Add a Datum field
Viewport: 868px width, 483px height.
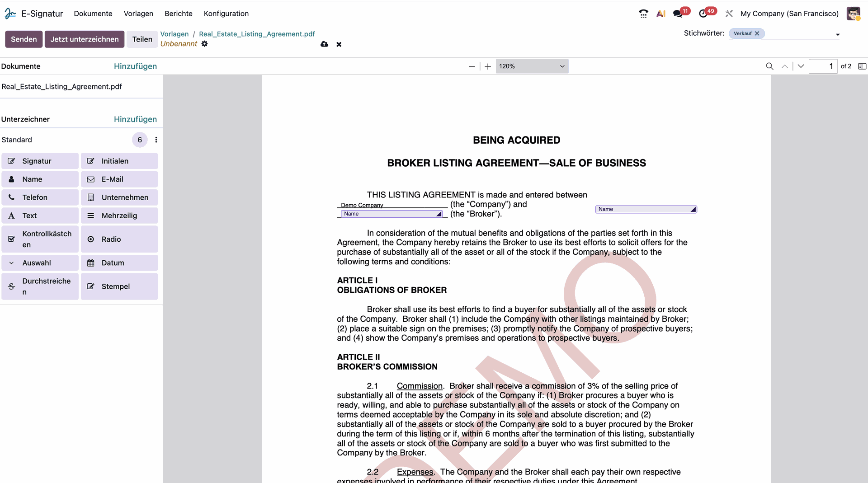coord(119,263)
